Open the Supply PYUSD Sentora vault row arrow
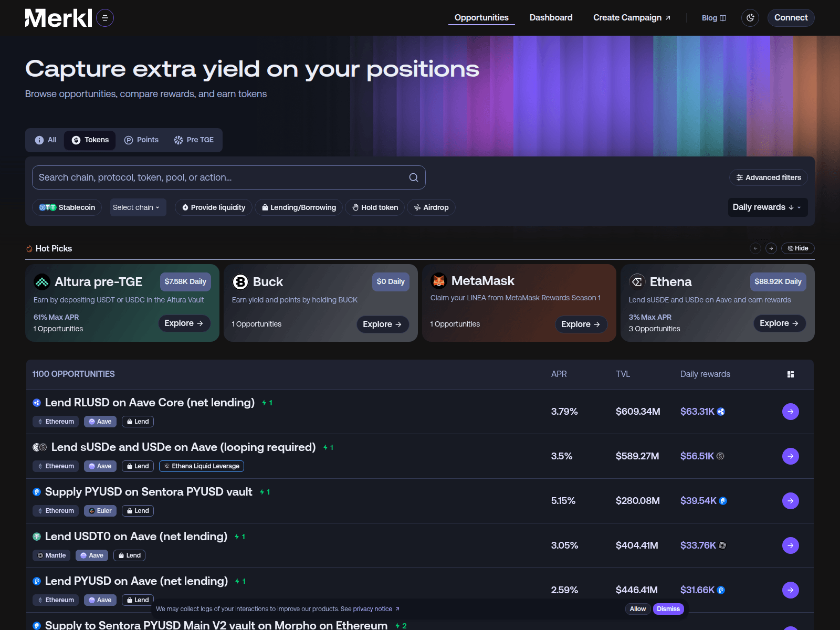The image size is (840, 630). tap(791, 501)
